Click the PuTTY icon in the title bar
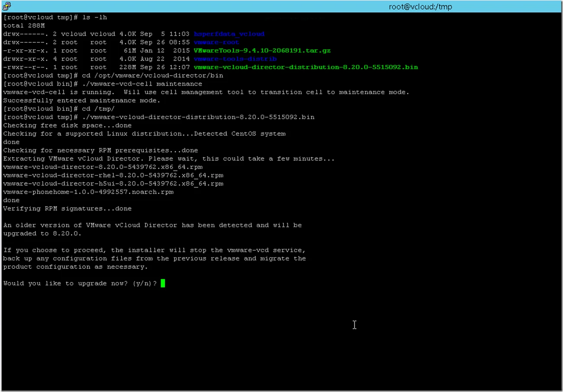This screenshot has width=563, height=392. tap(6, 6)
